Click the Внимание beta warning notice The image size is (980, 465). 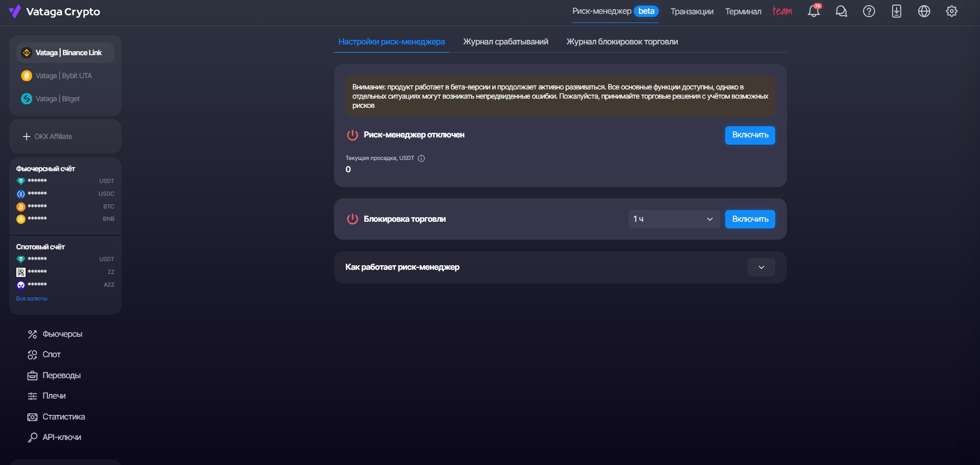click(x=560, y=96)
